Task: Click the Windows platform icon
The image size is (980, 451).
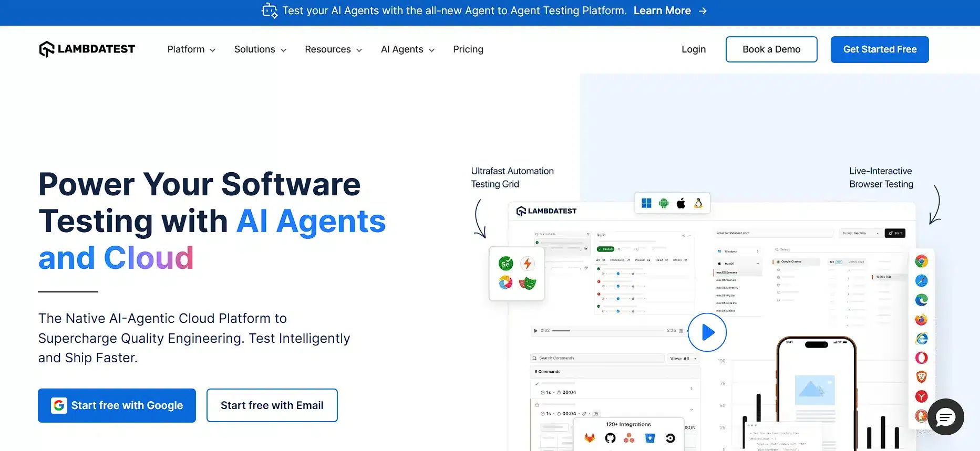Action: click(x=646, y=204)
